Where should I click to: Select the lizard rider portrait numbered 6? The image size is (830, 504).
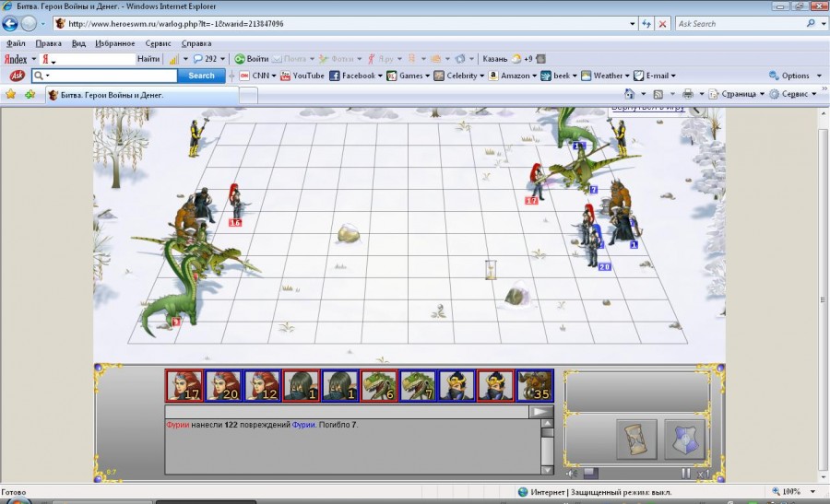pyautogui.click(x=379, y=385)
